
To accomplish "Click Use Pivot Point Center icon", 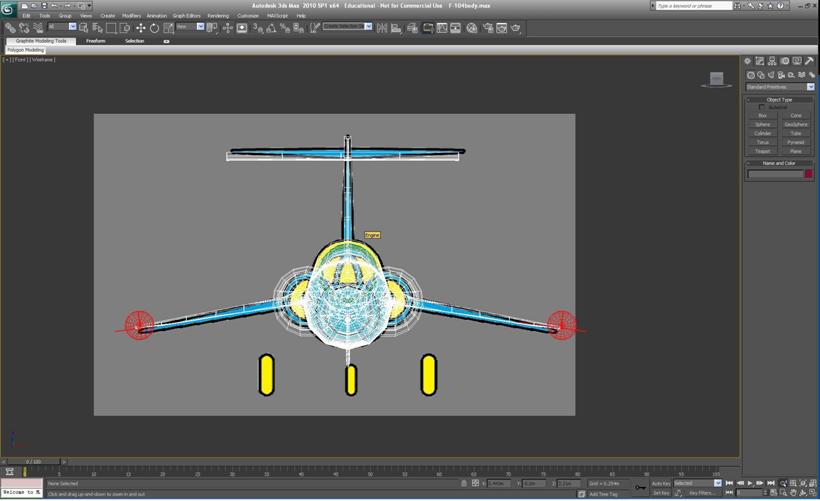I will point(212,28).
